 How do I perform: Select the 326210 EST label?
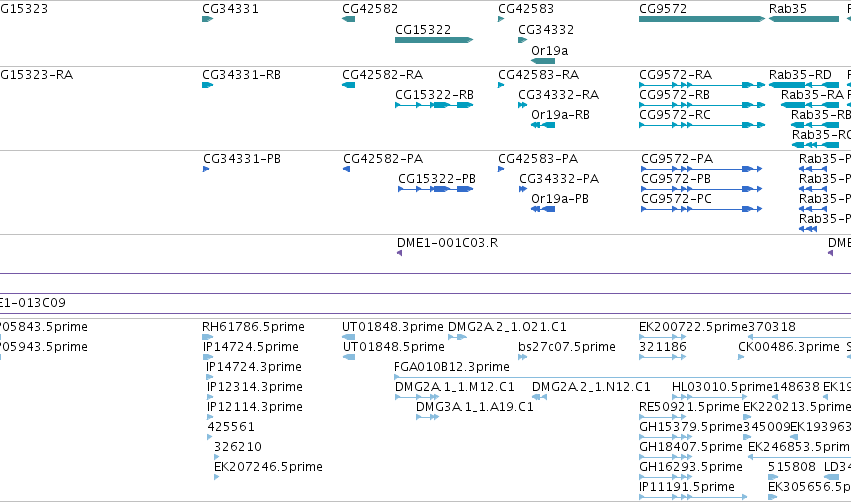[238, 447]
